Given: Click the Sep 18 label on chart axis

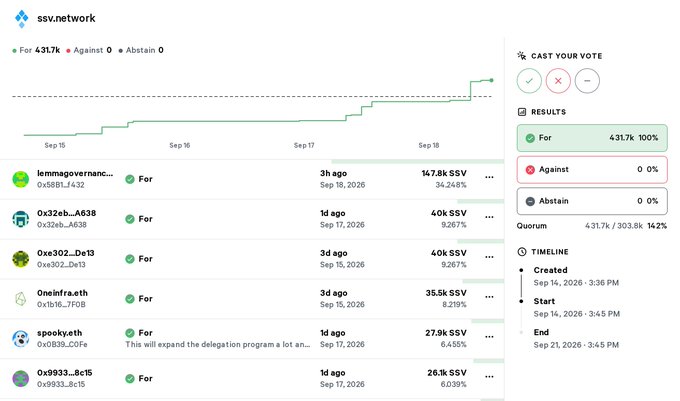Looking at the screenshot, I should [x=428, y=145].
